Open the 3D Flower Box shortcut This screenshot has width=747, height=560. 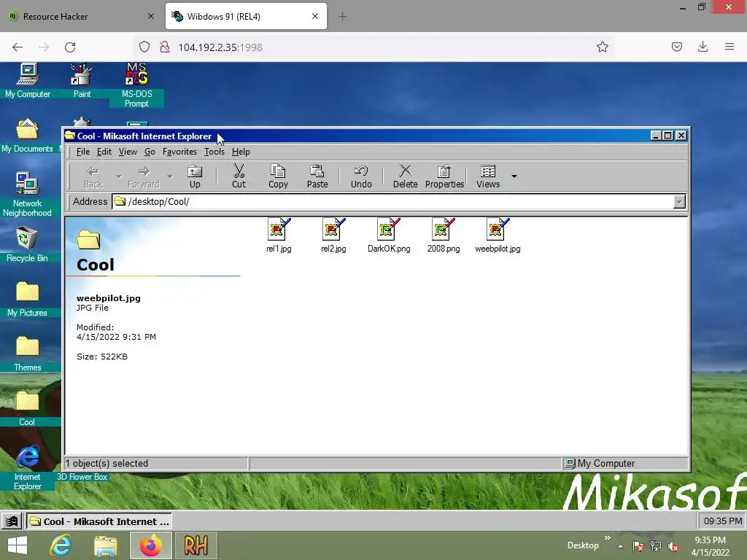click(x=82, y=477)
